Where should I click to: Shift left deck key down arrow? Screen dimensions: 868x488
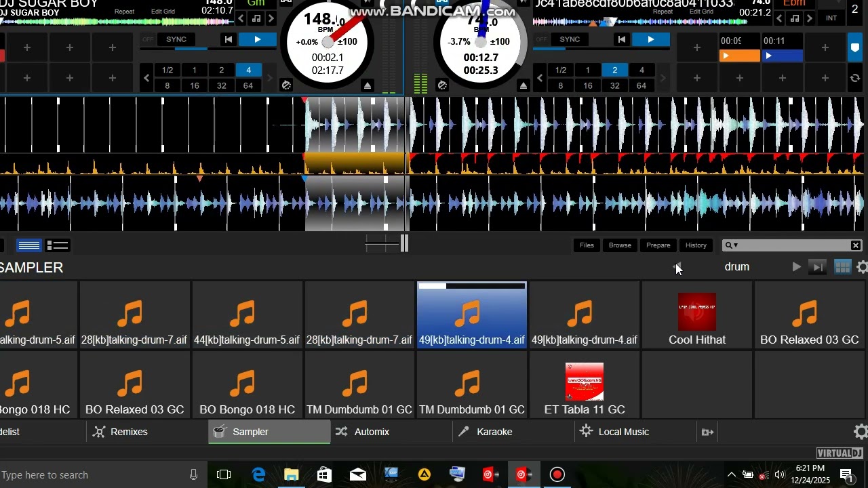click(x=240, y=18)
